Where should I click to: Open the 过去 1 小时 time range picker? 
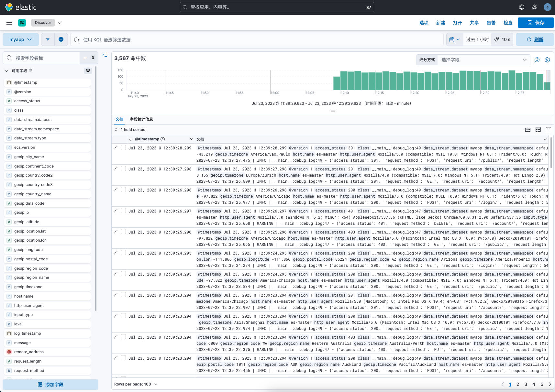point(477,39)
